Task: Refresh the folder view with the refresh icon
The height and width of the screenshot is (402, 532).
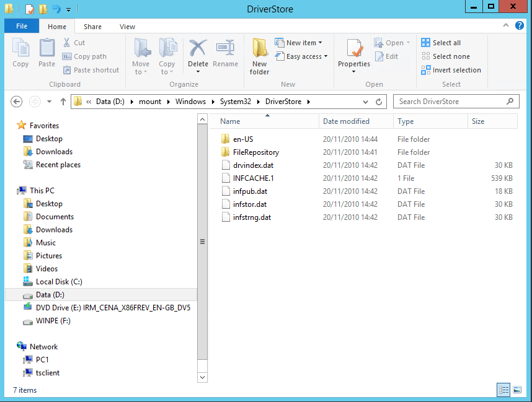Action: coord(378,101)
